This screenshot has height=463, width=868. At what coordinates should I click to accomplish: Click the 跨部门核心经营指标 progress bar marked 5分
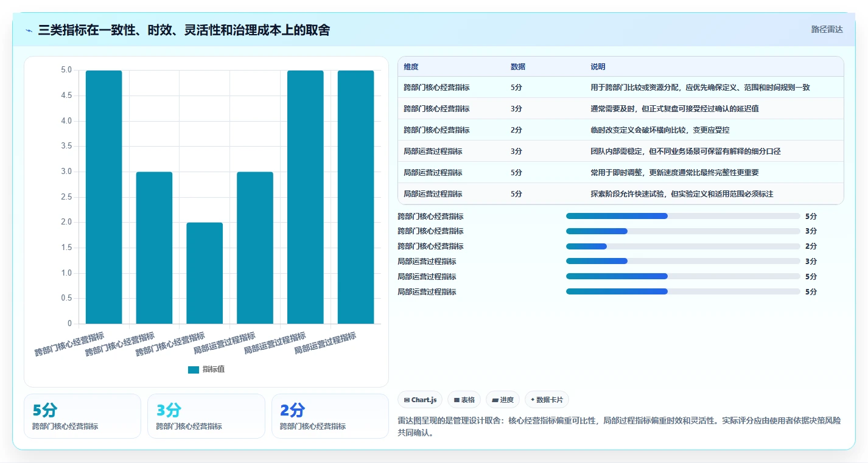coord(683,216)
